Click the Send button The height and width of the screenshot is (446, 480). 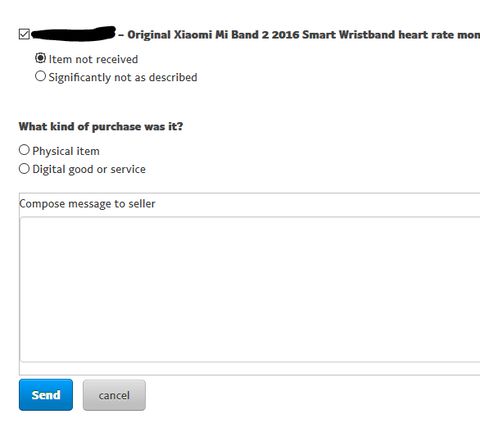pos(46,395)
